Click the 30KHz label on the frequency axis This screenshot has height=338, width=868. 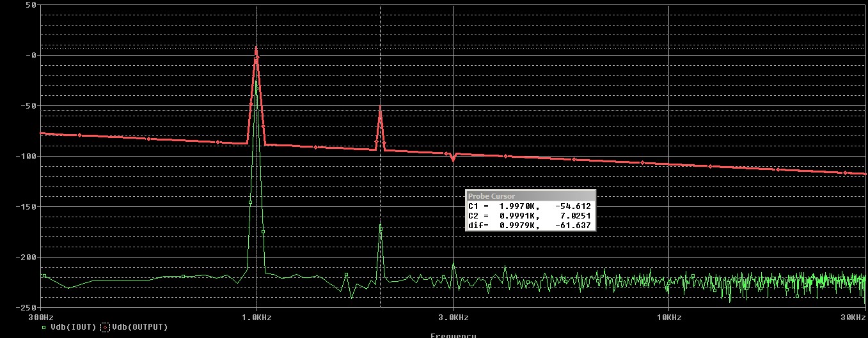pyautogui.click(x=854, y=318)
